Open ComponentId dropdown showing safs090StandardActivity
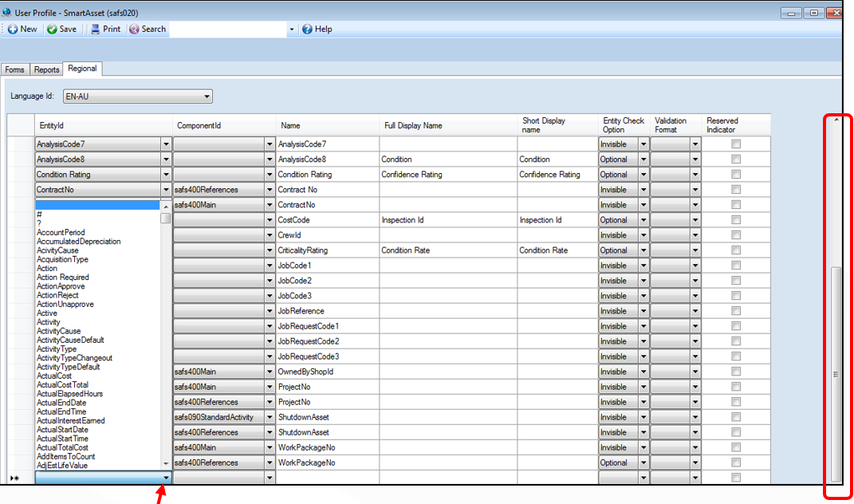Viewport: 854px width, 504px height. click(x=270, y=417)
